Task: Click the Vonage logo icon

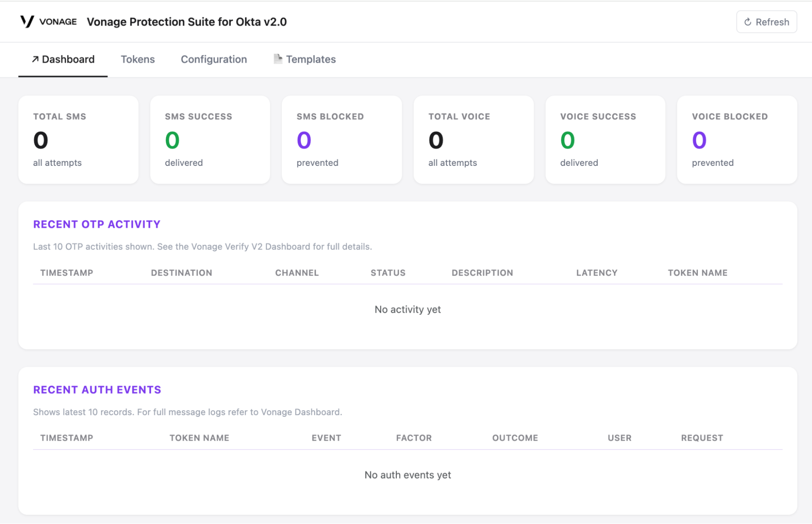Action: point(27,22)
